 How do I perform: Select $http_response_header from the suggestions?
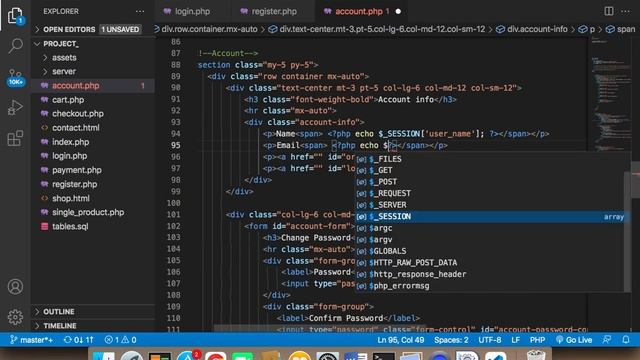pos(490,274)
